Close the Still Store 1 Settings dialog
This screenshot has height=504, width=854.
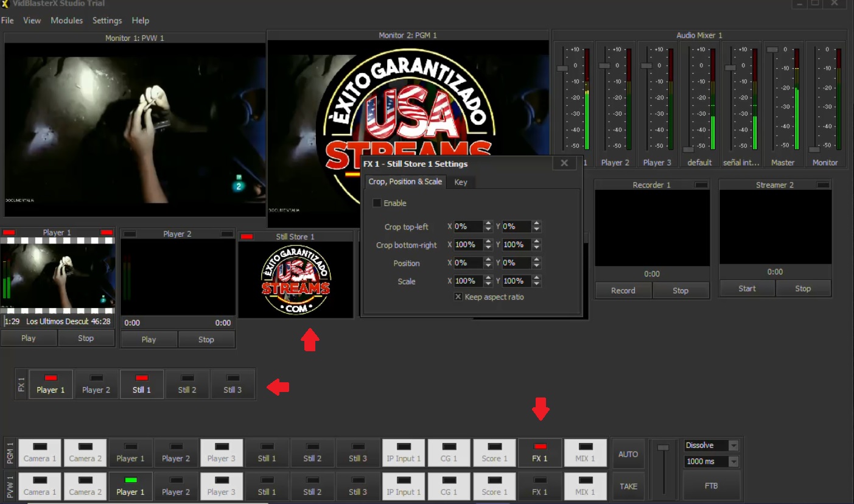coord(564,163)
